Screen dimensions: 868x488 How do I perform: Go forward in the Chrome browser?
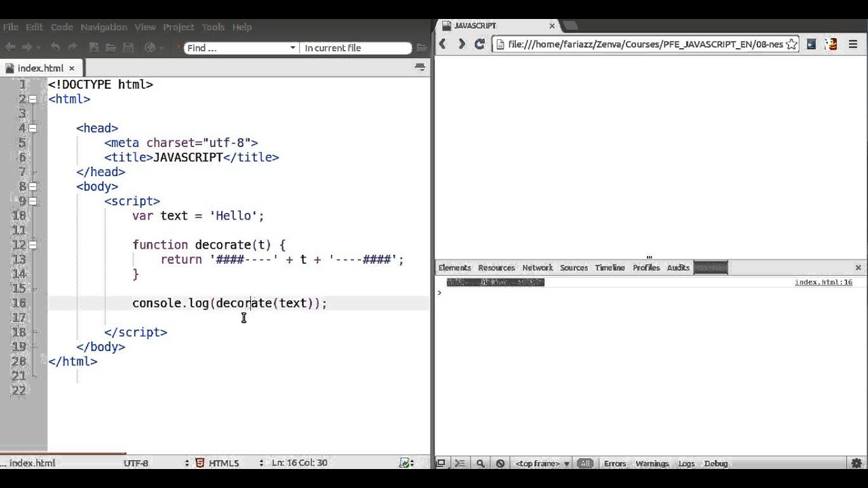tap(461, 44)
